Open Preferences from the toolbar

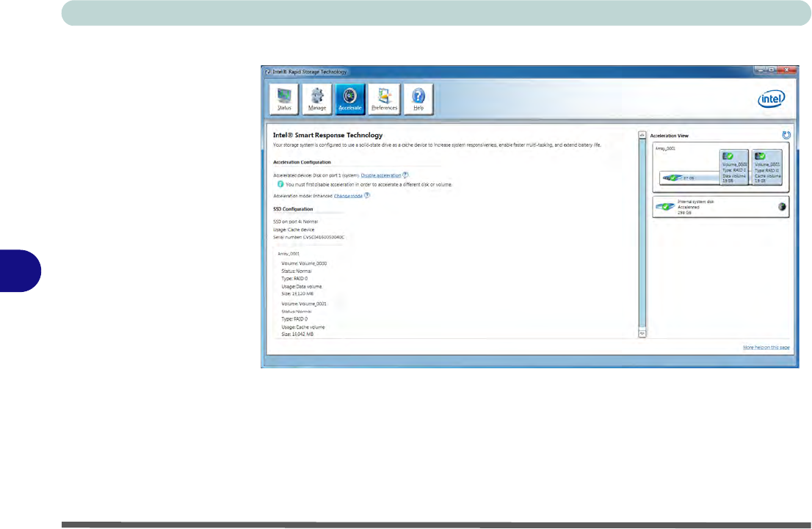click(x=384, y=99)
